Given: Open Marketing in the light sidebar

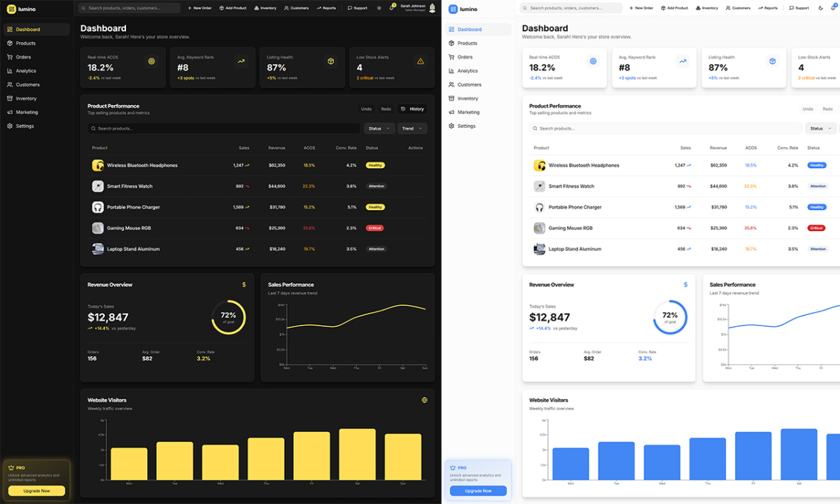Looking at the screenshot, I should pos(468,112).
